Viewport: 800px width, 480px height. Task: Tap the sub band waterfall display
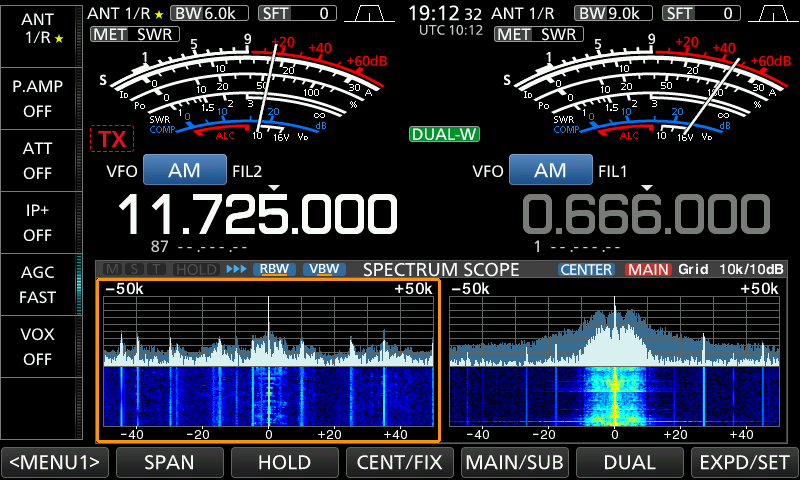[614, 396]
